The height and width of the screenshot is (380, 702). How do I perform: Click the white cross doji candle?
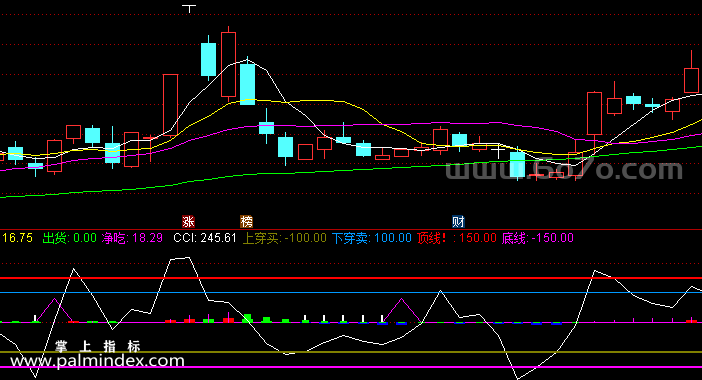tap(498, 151)
